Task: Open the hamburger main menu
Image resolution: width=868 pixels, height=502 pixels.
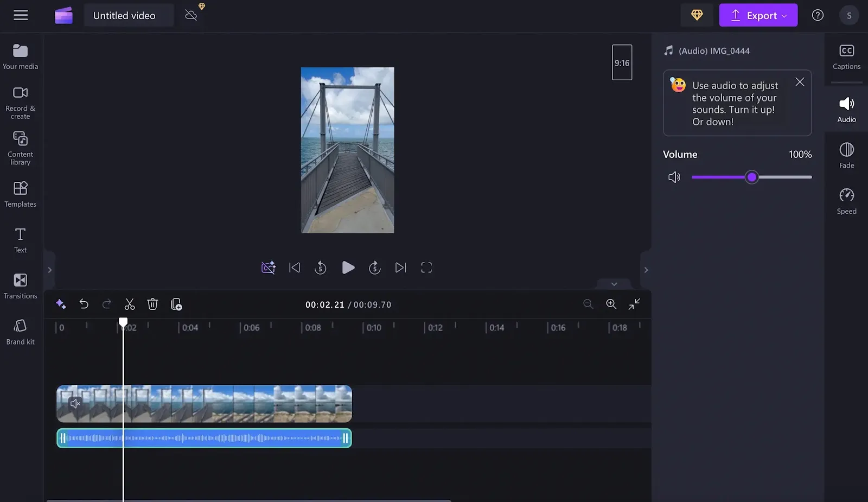Action: [21, 15]
